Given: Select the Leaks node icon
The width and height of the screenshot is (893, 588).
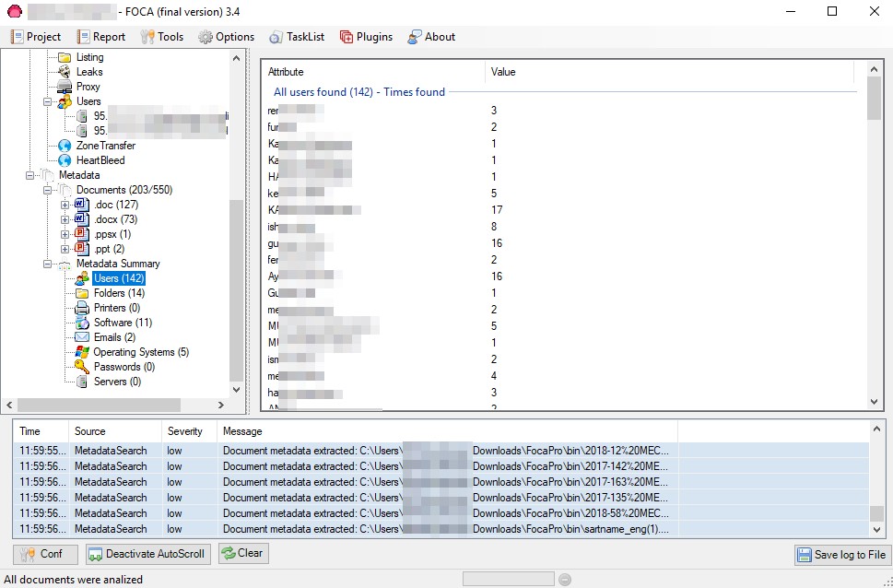Looking at the screenshot, I should (65, 72).
